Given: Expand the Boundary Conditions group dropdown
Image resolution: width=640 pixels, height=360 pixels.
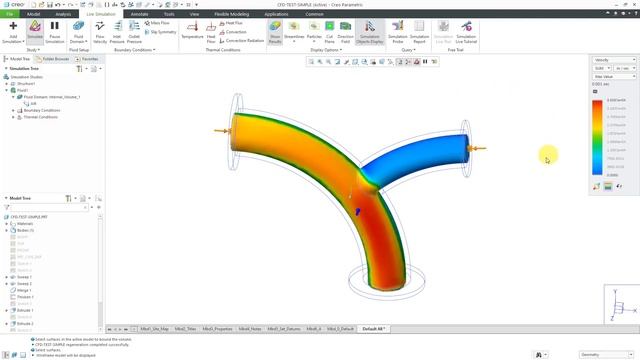Looking at the screenshot, I should click(x=135, y=50).
